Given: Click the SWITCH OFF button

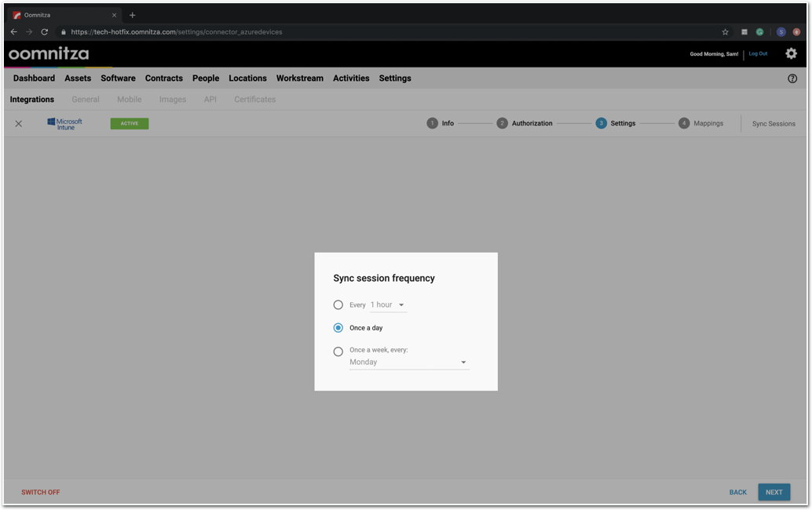Looking at the screenshot, I should click(41, 492).
